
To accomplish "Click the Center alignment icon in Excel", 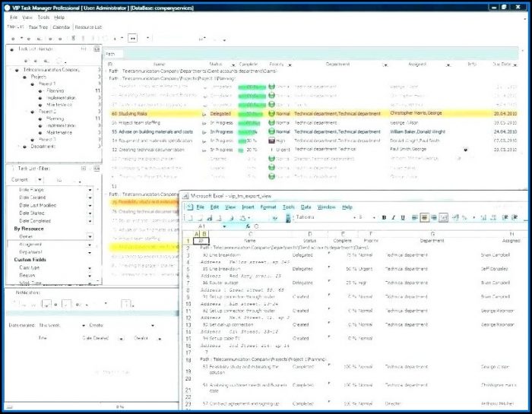I will (424, 218).
